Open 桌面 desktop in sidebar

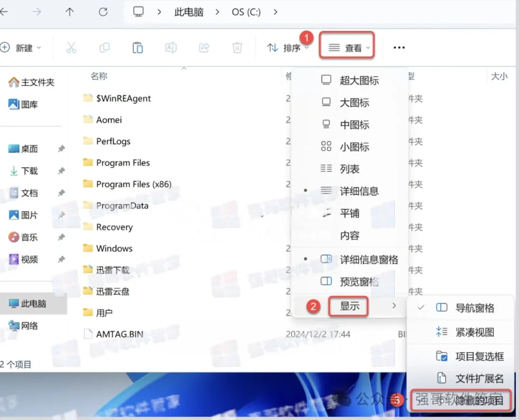tap(23, 148)
